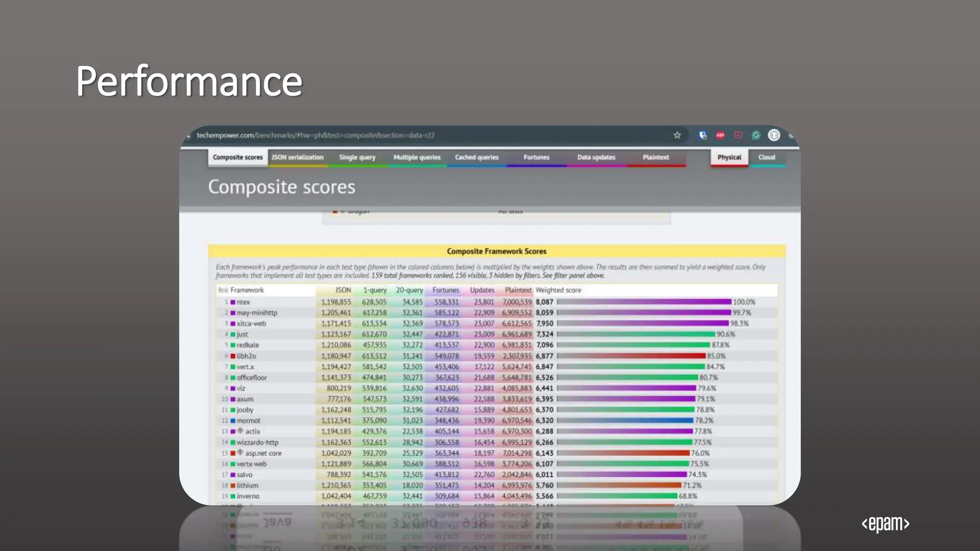Open the Pocket extension icon
980x551 pixels.
coord(738,135)
